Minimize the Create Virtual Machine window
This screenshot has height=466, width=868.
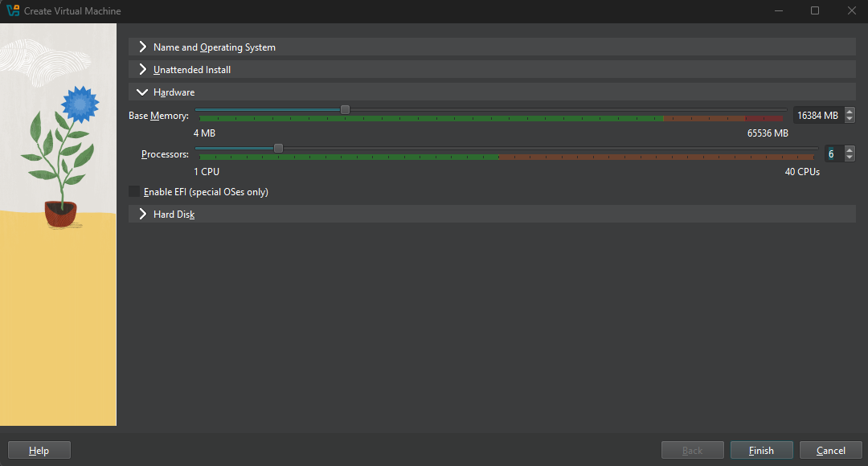coord(778,11)
